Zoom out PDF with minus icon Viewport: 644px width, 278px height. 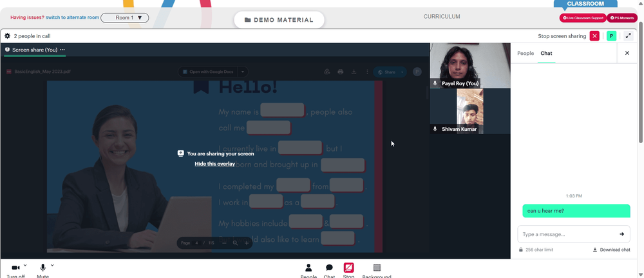[x=224, y=243]
